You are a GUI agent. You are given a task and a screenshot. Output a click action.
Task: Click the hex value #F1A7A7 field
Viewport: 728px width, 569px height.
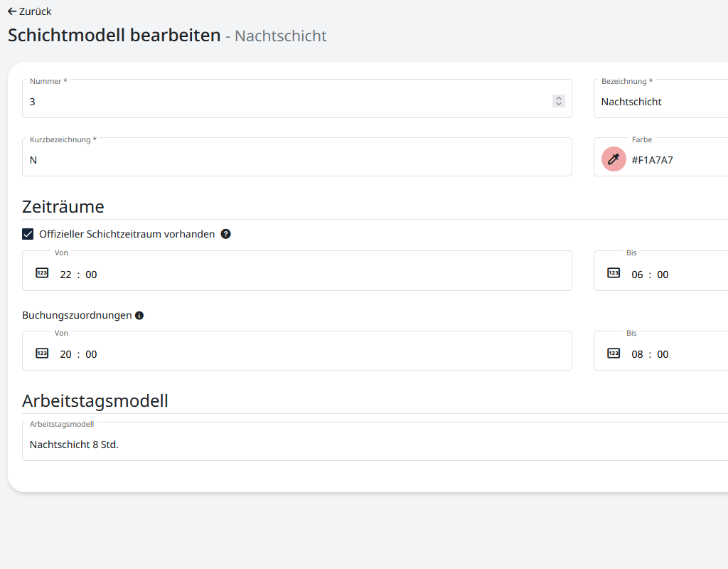[652, 160]
